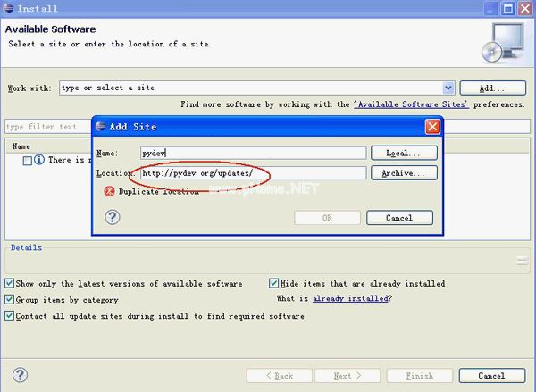Click the 'Finish' button
Viewport: 536px width, 392px height.
tap(420, 376)
